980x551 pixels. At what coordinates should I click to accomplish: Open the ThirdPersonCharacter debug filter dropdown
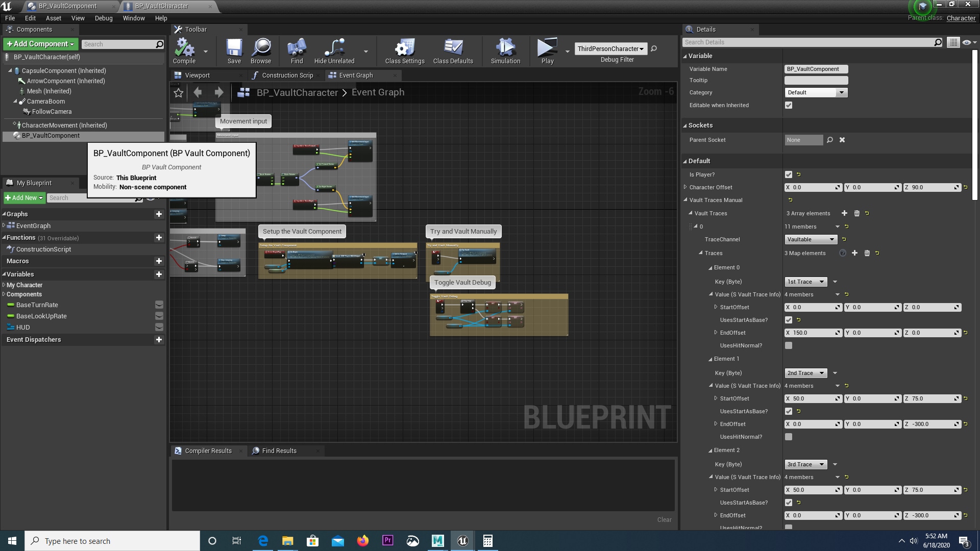coord(610,49)
